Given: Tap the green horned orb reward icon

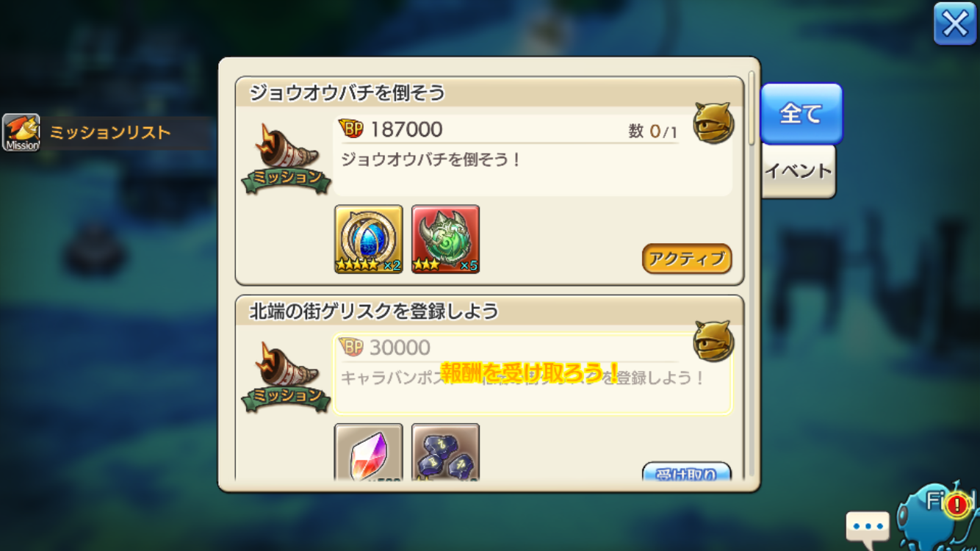Looking at the screenshot, I should (x=446, y=240).
